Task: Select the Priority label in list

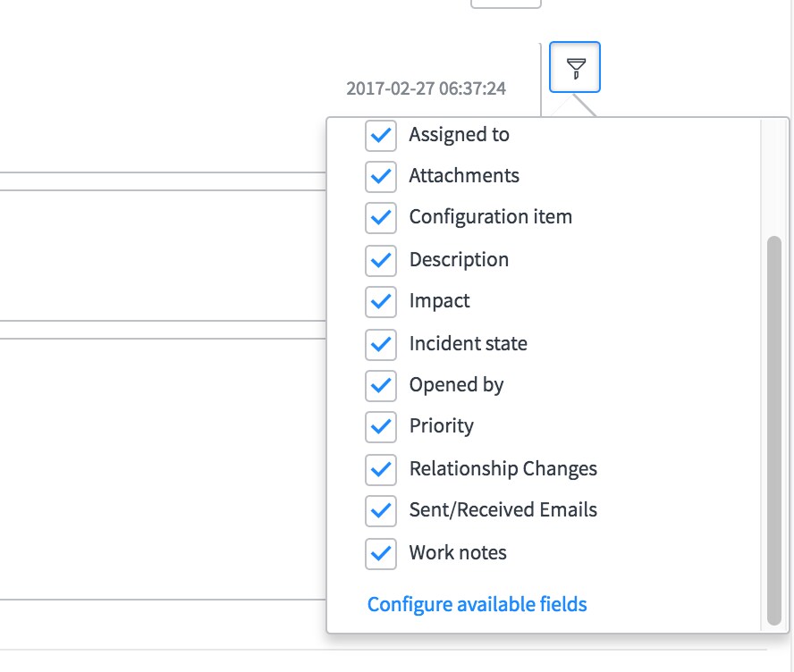Action: (441, 426)
